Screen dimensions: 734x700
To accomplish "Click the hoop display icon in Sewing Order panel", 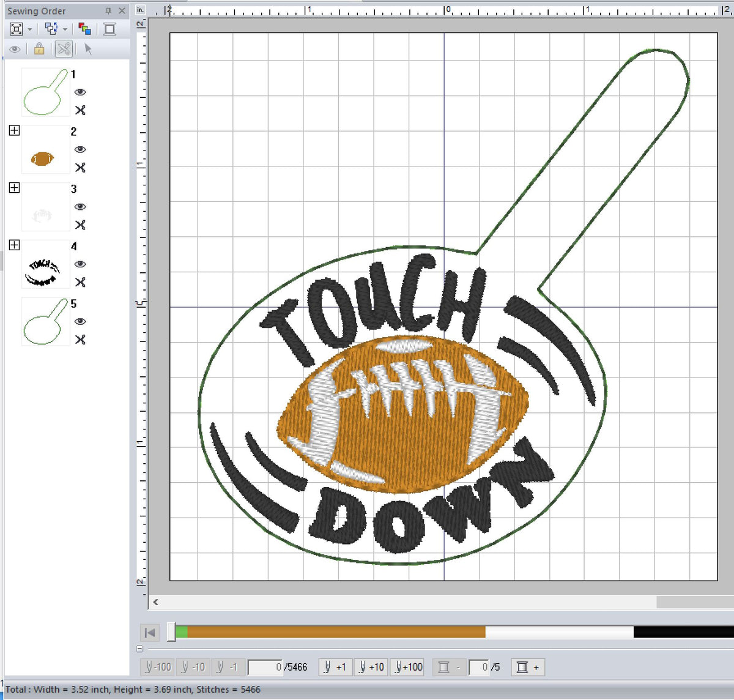I will (x=109, y=29).
